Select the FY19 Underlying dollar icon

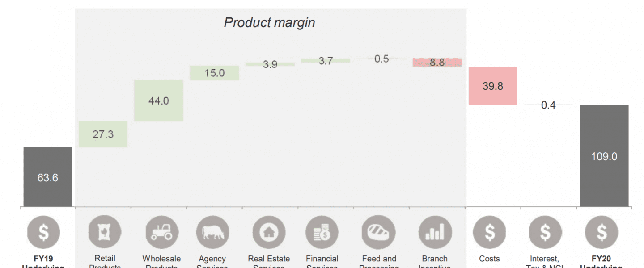point(43,232)
